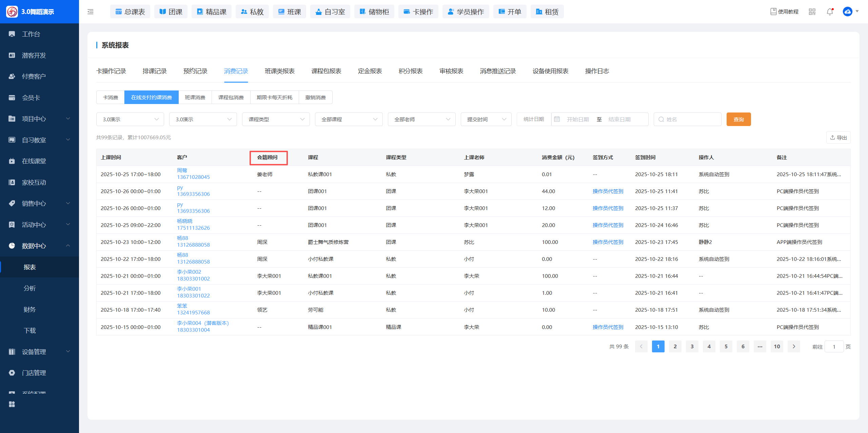This screenshot has height=433, width=868.
Task: Click the QR code grid icon
Action: 812,12
